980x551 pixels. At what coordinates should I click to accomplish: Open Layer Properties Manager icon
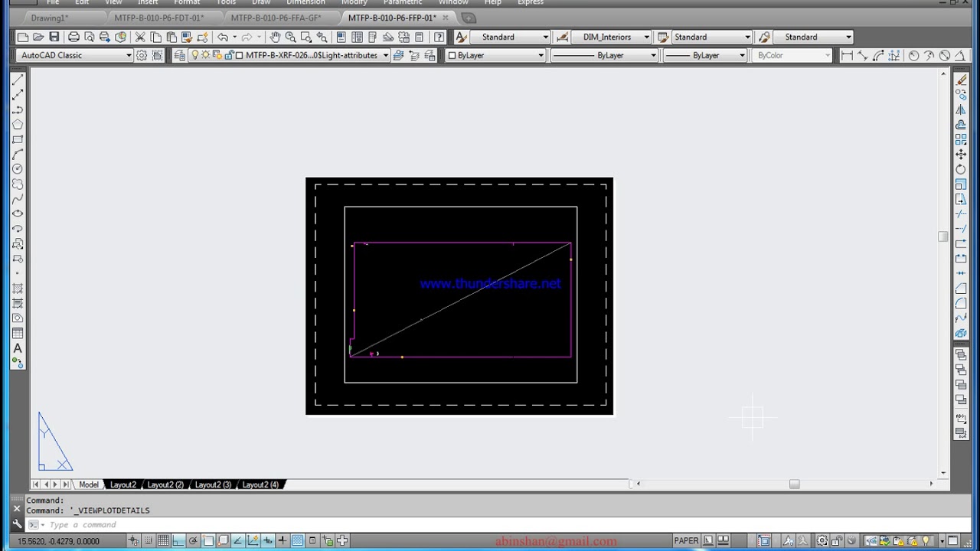179,55
